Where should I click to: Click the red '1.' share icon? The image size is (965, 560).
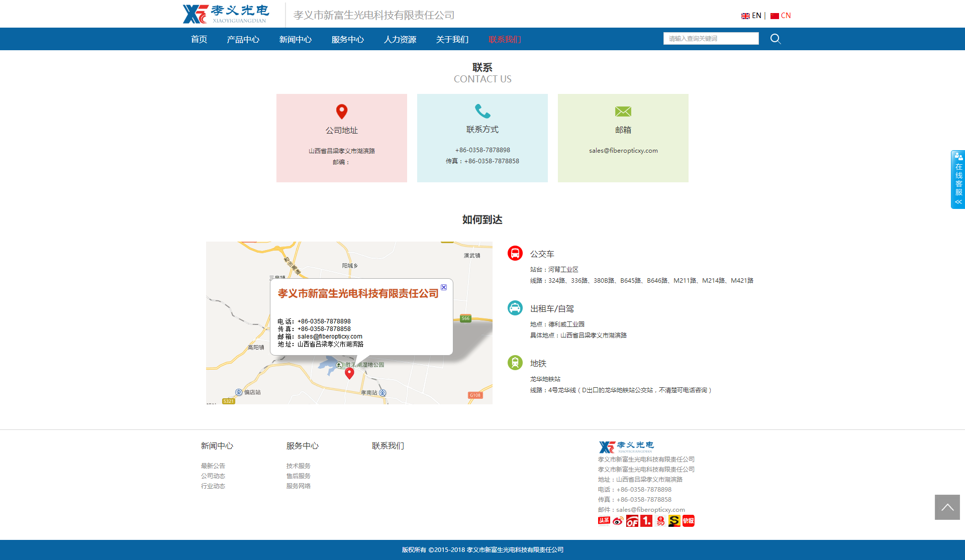[646, 521]
